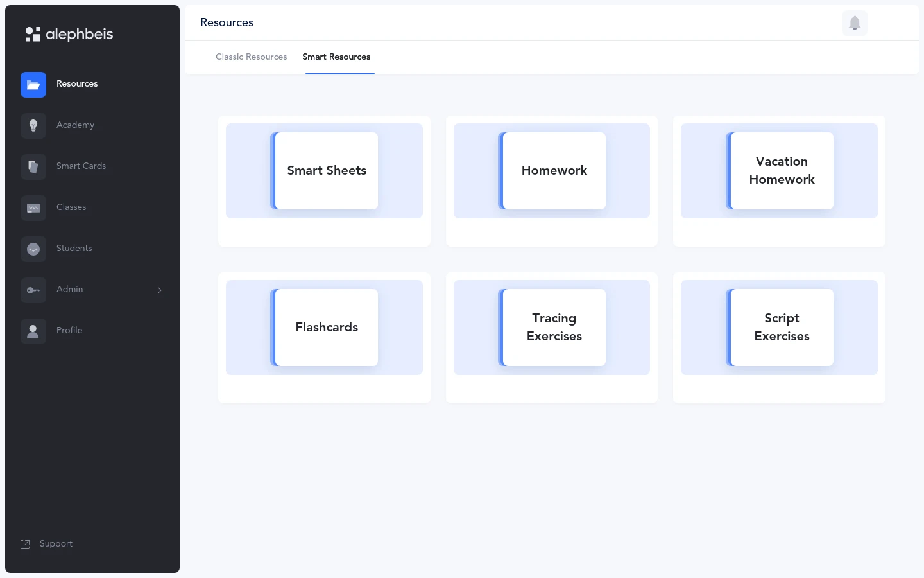924x578 pixels.
Task: Click the notifications bell icon
Action: click(x=855, y=23)
